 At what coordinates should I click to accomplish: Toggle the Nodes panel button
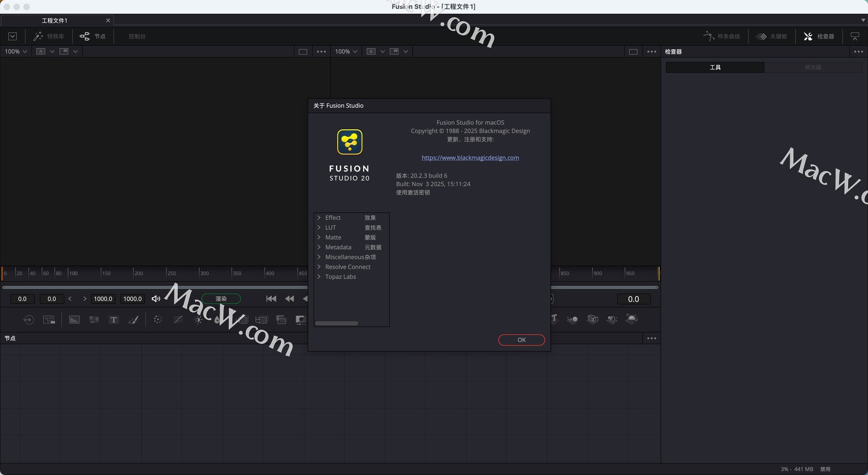coord(93,36)
